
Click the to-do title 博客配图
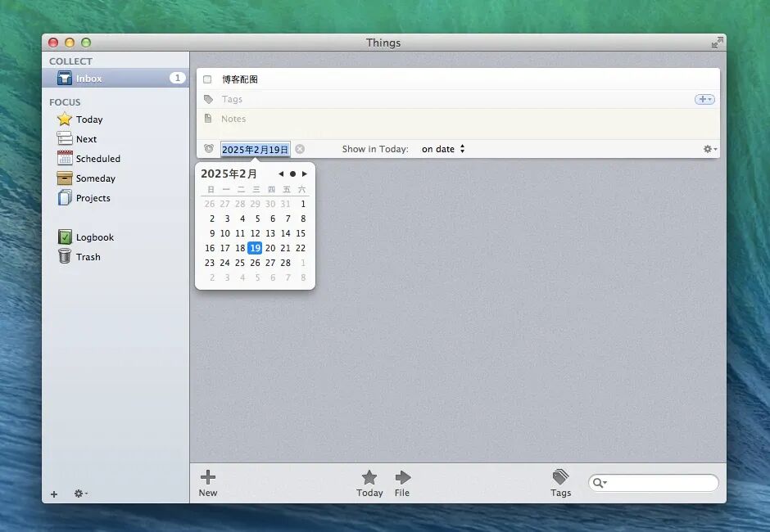[240, 79]
